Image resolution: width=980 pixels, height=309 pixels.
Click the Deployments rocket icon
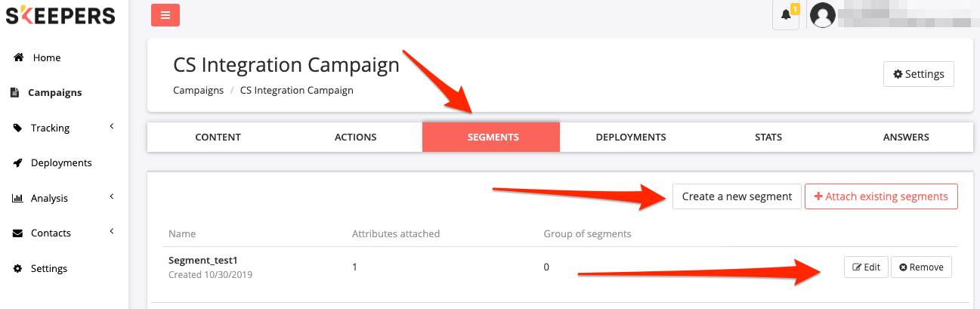(18, 163)
